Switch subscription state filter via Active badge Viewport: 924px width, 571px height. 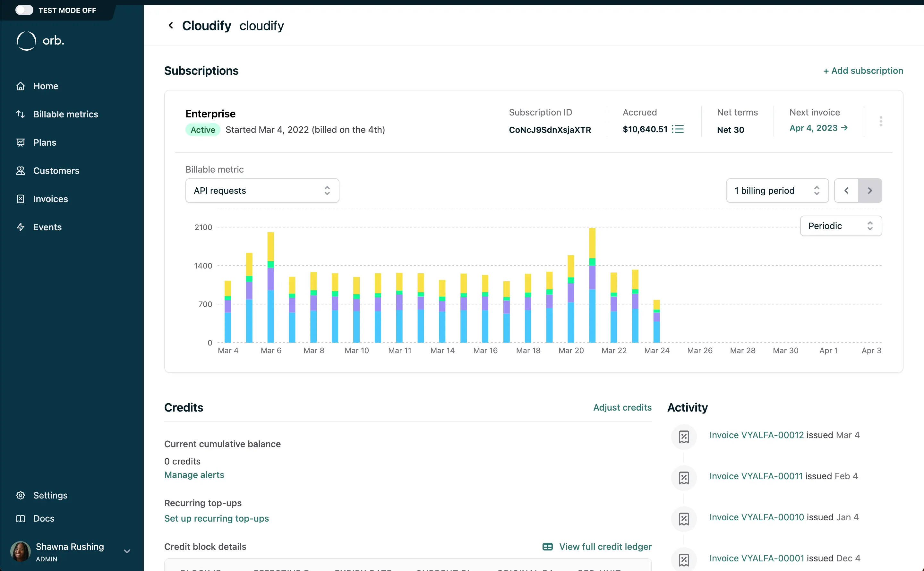202,130
